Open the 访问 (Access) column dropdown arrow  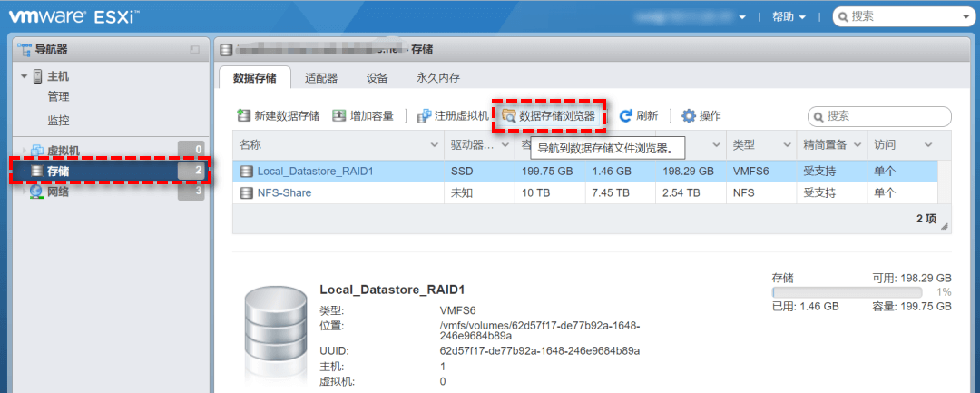click(927, 145)
